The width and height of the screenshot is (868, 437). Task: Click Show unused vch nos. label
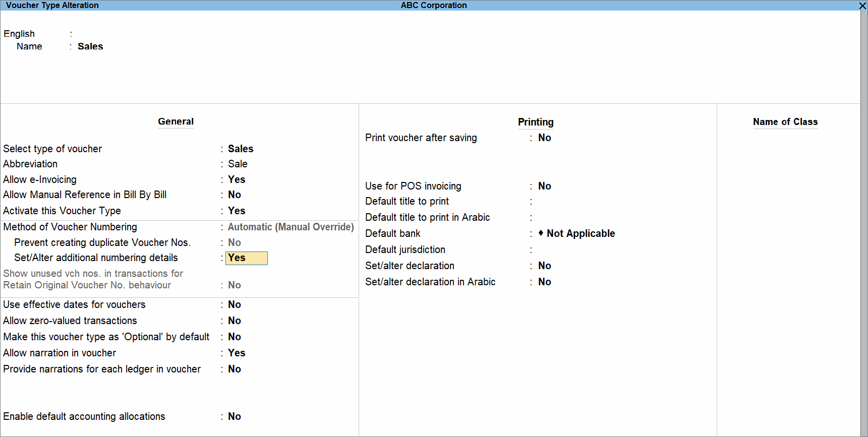click(x=93, y=273)
